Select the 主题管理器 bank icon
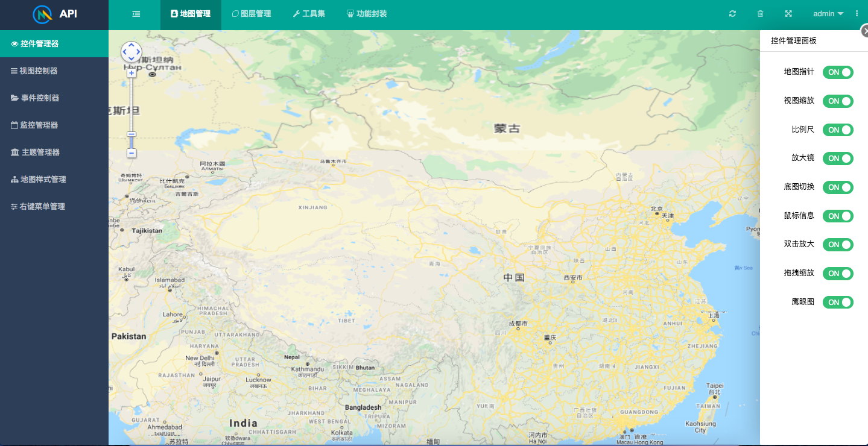This screenshot has width=868, height=446. [13, 152]
